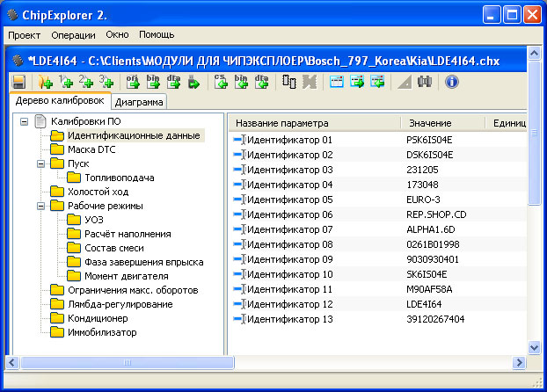Collapse the Калибровки ПО root node

point(23,121)
